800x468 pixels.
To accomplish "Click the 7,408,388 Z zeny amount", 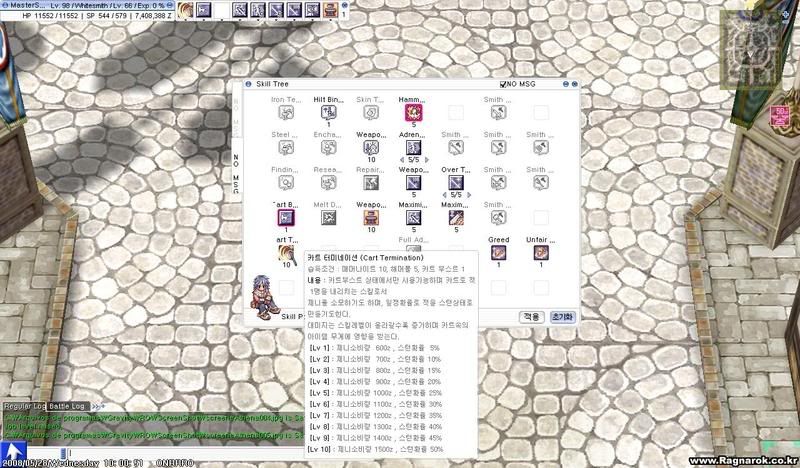I will click(x=153, y=16).
